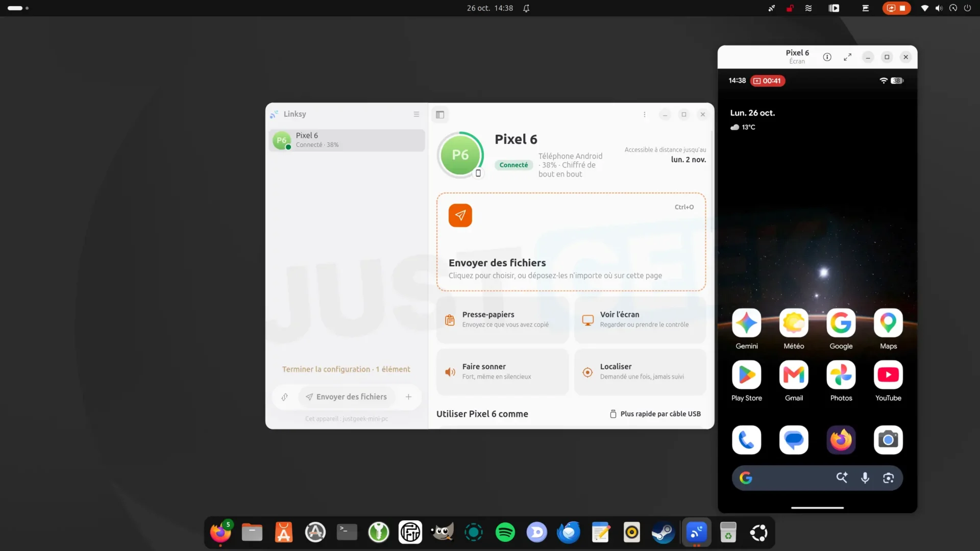Open the Terminal from the dock
The image size is (980, 551).
[347, 533]
